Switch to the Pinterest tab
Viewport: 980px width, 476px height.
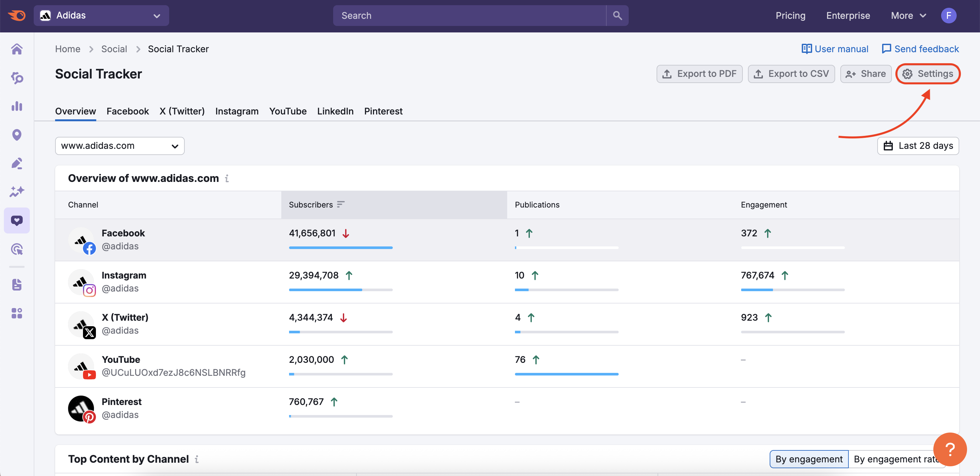pos(383,111)
